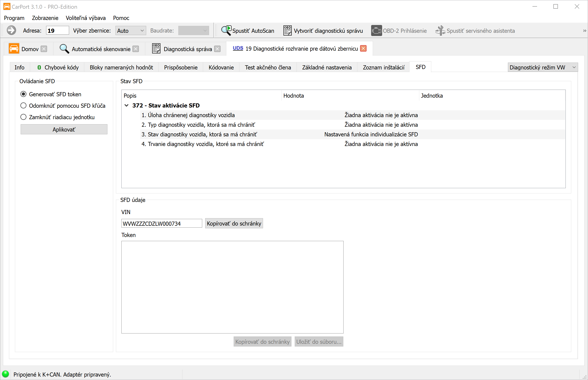Collapse 372 - Stav aktivácie SFD node
The image size is (588, 380).
pos(126,105)
